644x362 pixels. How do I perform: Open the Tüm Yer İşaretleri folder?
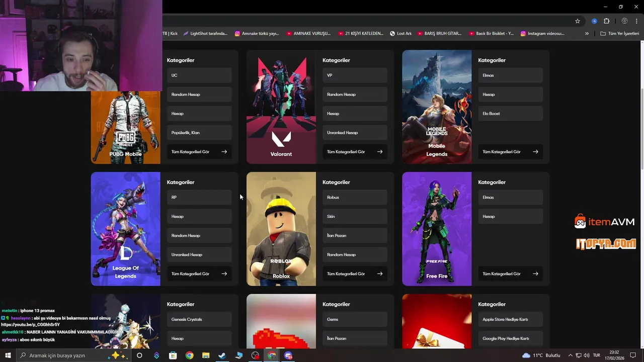[x=620, y=34]
